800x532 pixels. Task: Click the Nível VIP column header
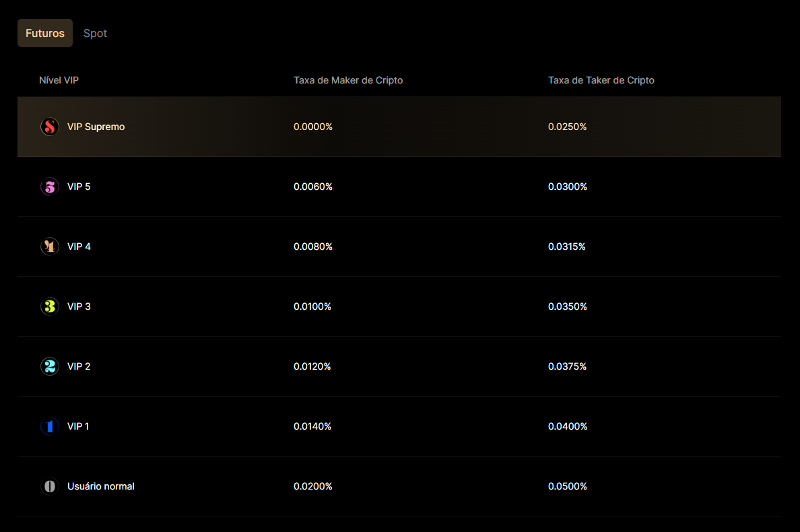click(59, 80)
